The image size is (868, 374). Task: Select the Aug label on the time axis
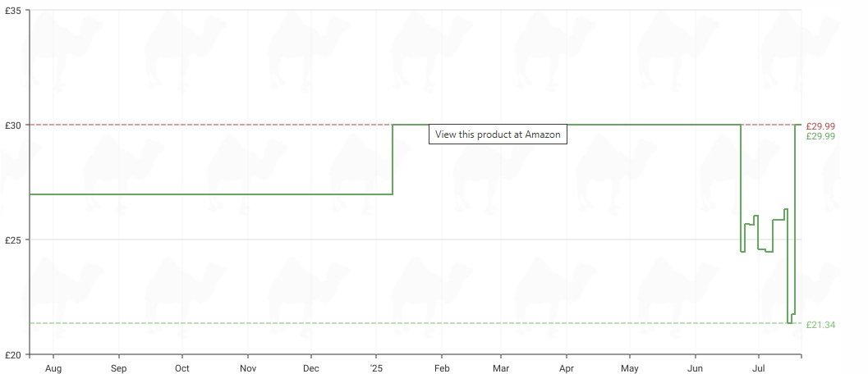pyautogui.click(x=53, y=368)
